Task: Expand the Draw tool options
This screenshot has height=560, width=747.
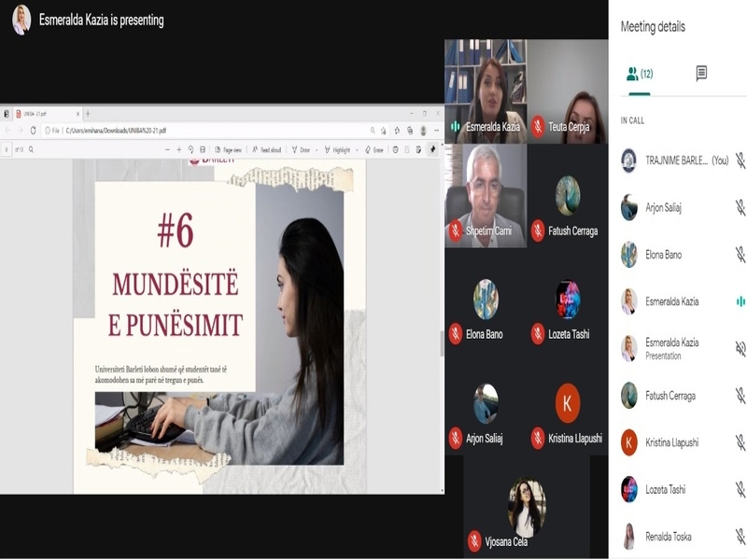Action: [317, 147]
